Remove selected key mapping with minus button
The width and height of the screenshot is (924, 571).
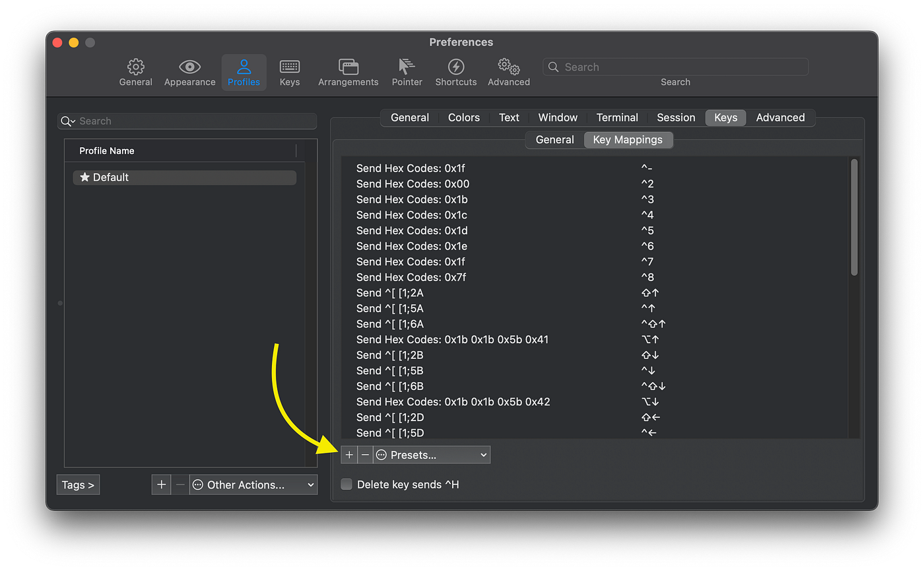point(365,455)
